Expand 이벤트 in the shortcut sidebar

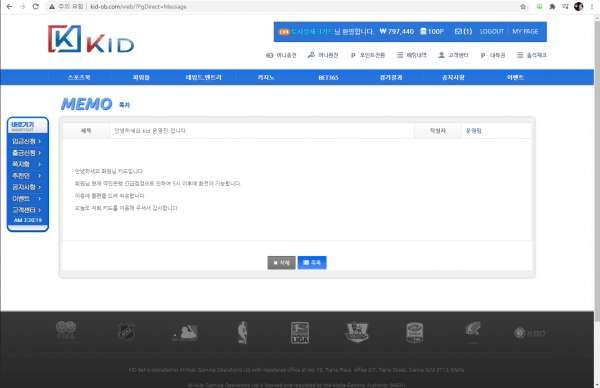click(x=27, y=199)
